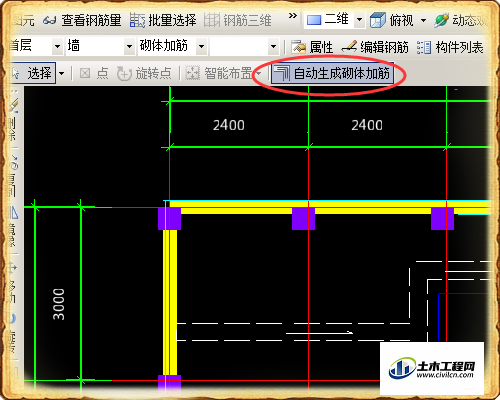Click 查看钢筋量 glasses icon
Screen dimensions: 500x400
pos(49,21)
